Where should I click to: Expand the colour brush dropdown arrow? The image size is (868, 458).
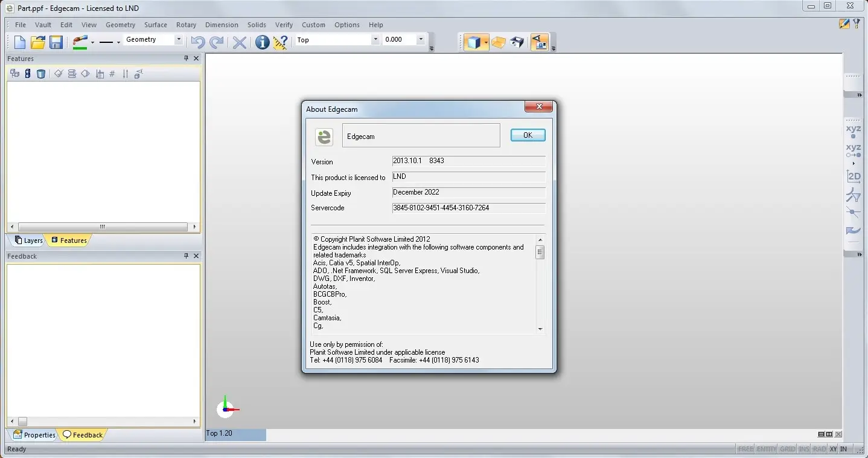92,42
